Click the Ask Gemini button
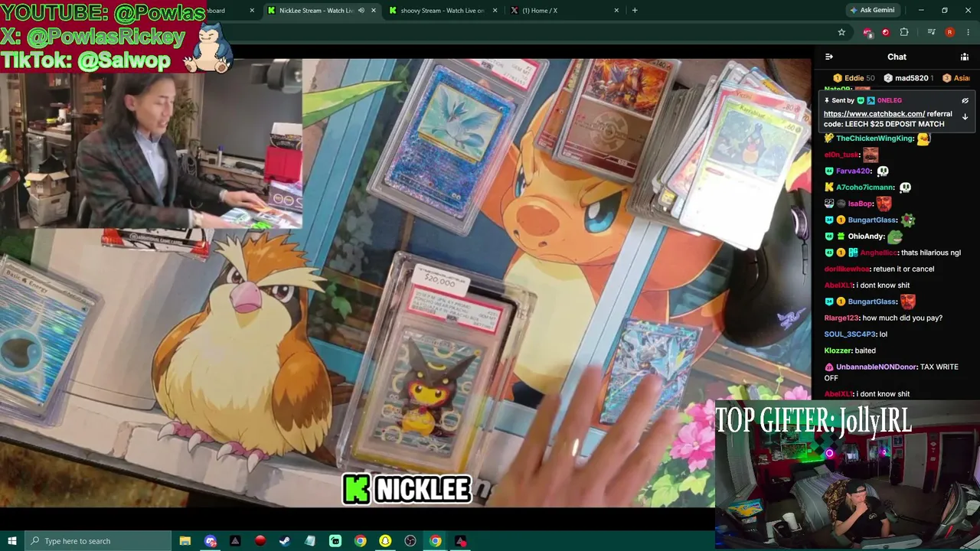 [x=872, y=11]
